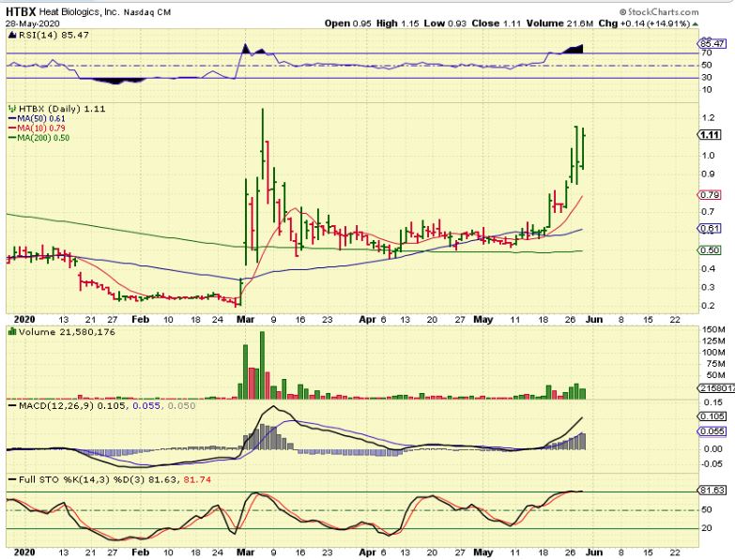Image resolution: width=735 pixels, height=560 pixels.
Task: Click the 81.63 stochastic axis value tag
Action: click(x=712, y=491)
